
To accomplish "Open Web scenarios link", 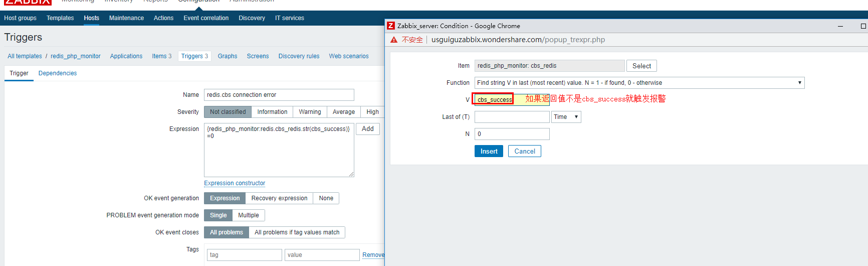I will tap(349, 56).
